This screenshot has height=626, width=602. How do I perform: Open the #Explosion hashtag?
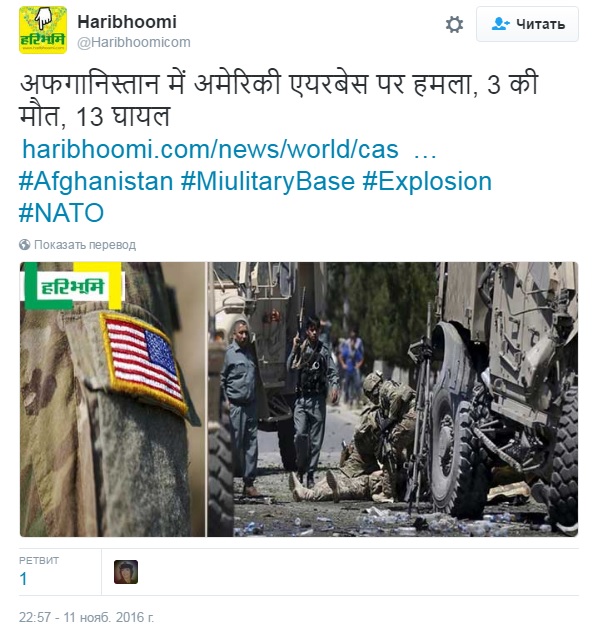[427, 181]
